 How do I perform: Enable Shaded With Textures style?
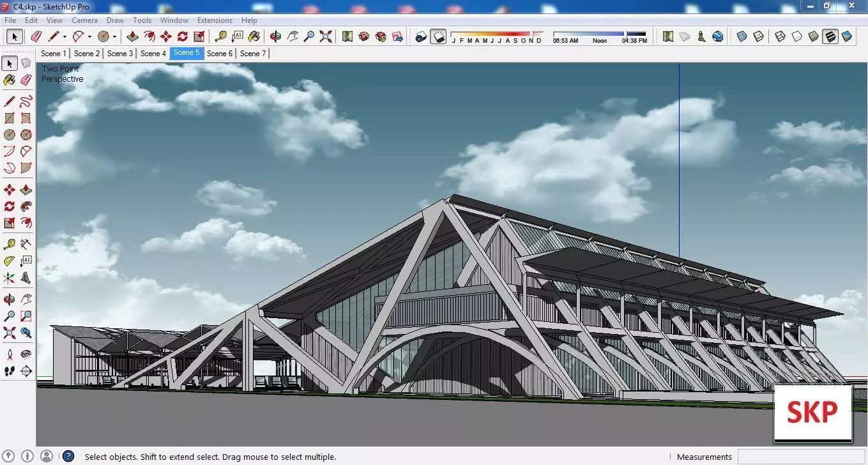click(x=830, y=36)
